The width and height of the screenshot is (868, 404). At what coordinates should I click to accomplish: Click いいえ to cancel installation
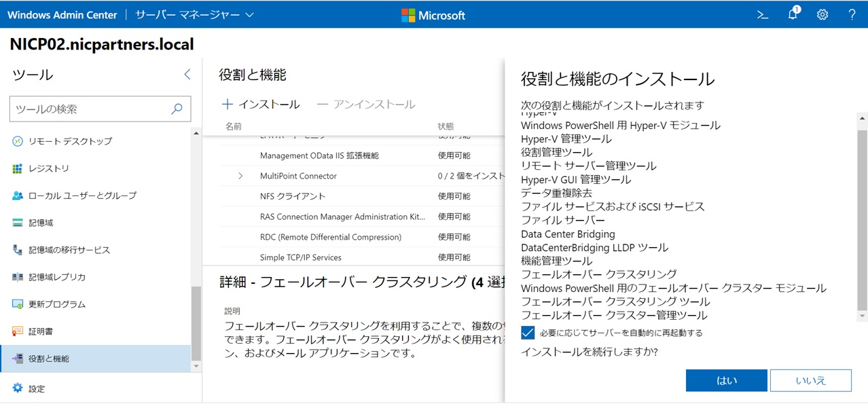click(x=810, y=380)
